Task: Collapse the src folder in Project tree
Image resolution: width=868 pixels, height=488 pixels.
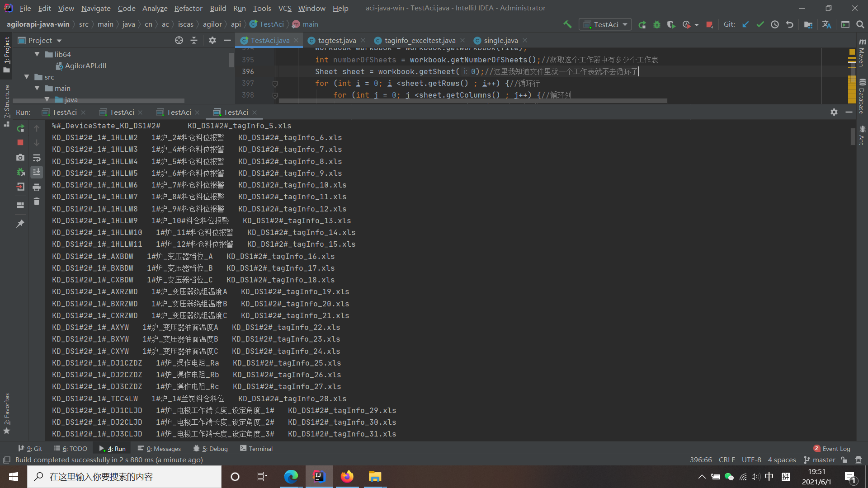Action: 27,77
